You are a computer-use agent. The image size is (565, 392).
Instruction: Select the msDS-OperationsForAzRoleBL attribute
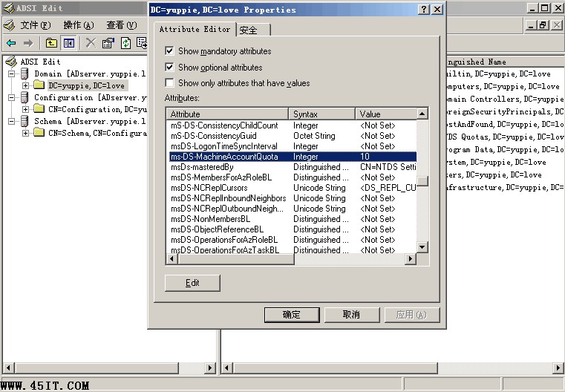click(x=223, y=240)
